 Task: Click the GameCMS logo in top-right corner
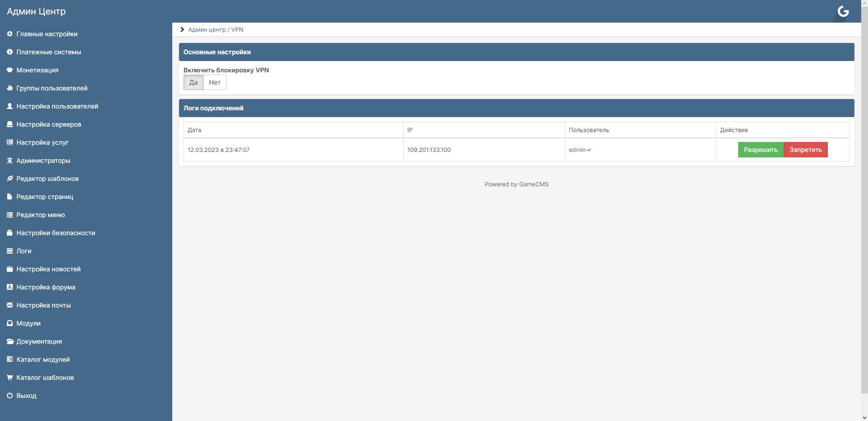843,11
